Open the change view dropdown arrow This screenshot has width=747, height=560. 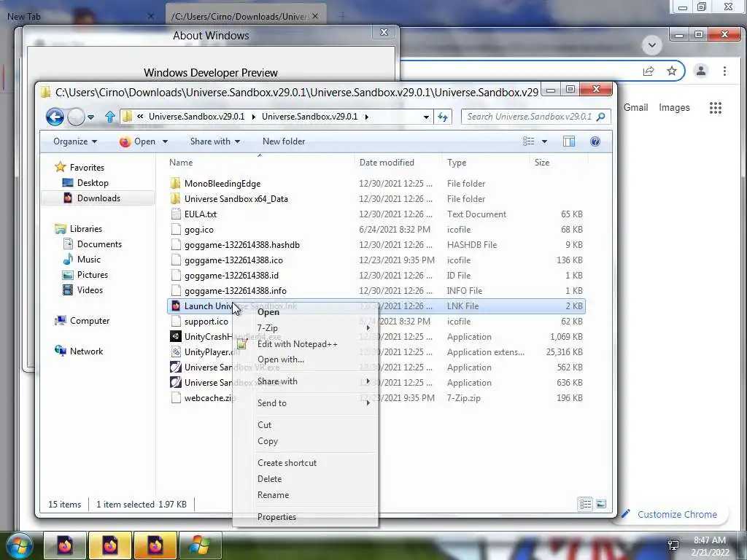point(544,141)
